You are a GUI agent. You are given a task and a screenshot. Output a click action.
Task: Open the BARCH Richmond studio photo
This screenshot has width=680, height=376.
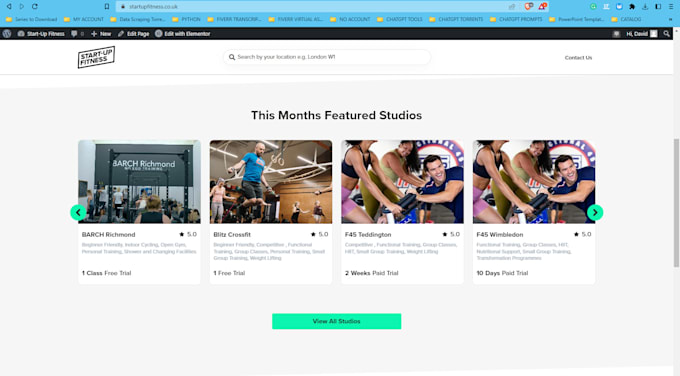(x=139, y=182)
